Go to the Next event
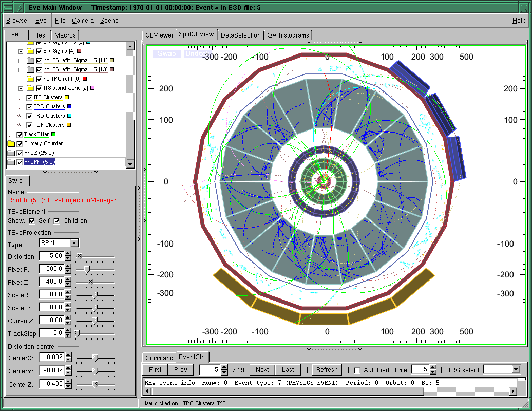532x411 pixels. [x=262, y=370]
